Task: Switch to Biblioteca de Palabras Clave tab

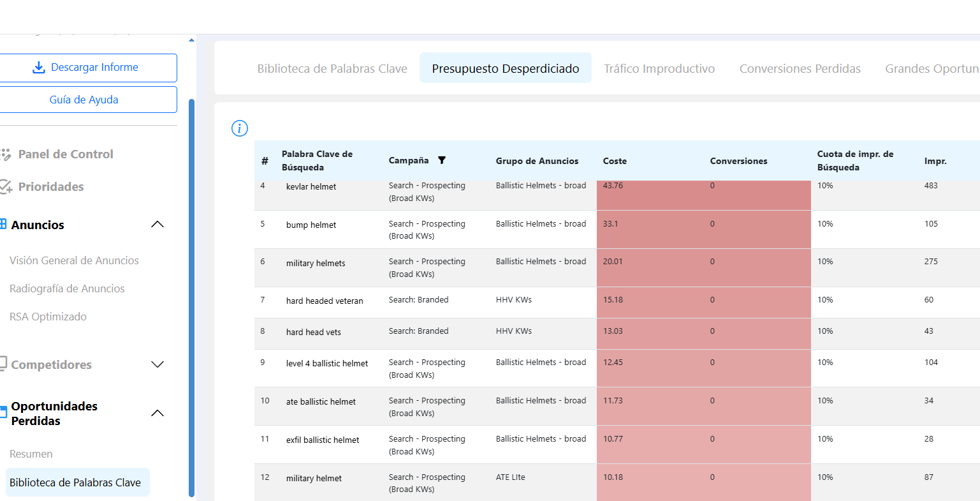Action: pyautogui.click(x=332, y=68)
